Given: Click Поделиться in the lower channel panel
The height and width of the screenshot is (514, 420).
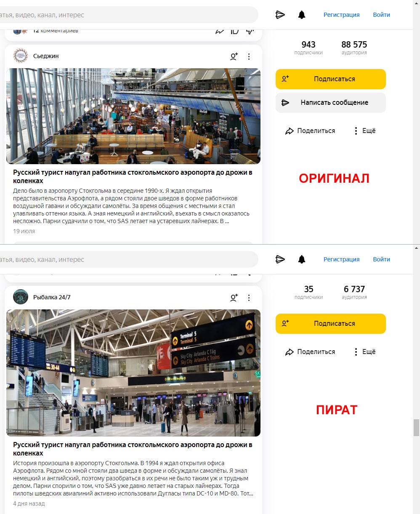Looking at the screenshot, I should 310,352.
